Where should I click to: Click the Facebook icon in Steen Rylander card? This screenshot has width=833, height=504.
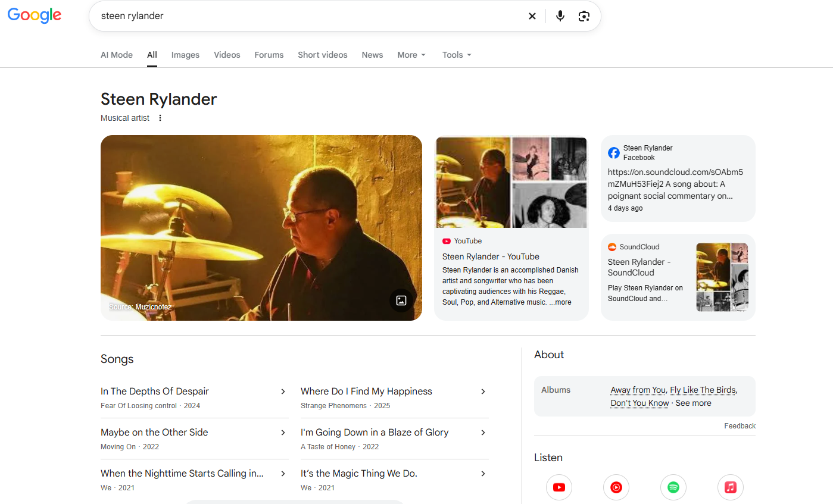[614, 153]
